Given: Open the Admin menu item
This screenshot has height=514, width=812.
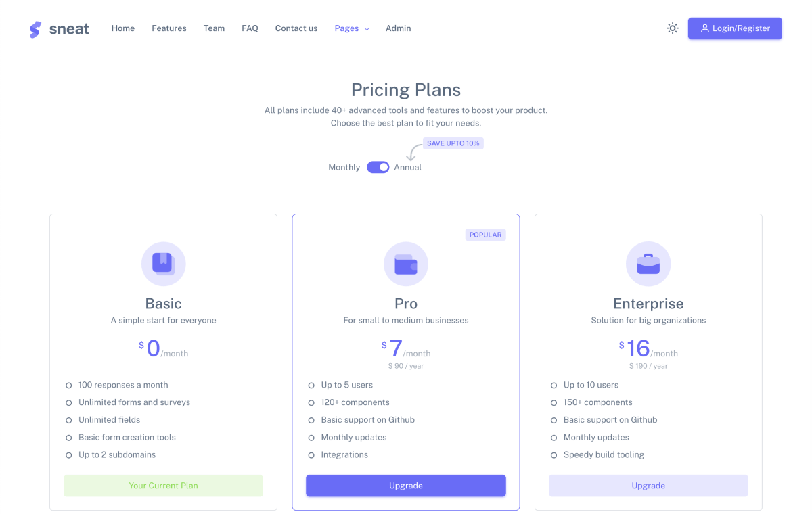Looking at the screenshot, I should pos(398,28).
